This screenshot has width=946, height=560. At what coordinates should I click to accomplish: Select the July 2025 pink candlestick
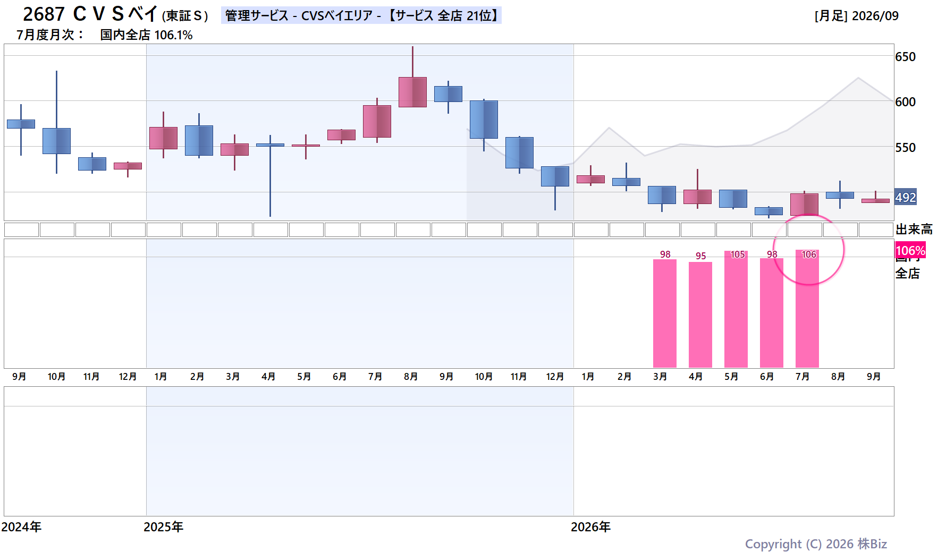click(377, 121)
